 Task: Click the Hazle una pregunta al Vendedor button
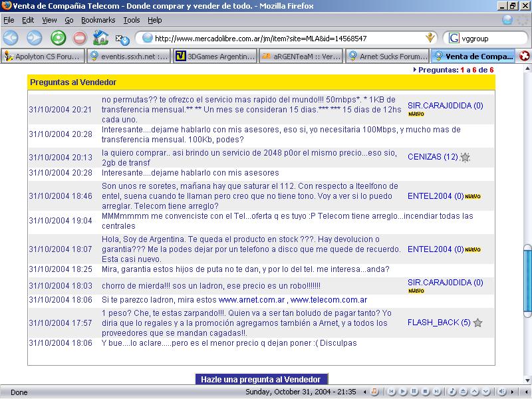click(261, 379)
